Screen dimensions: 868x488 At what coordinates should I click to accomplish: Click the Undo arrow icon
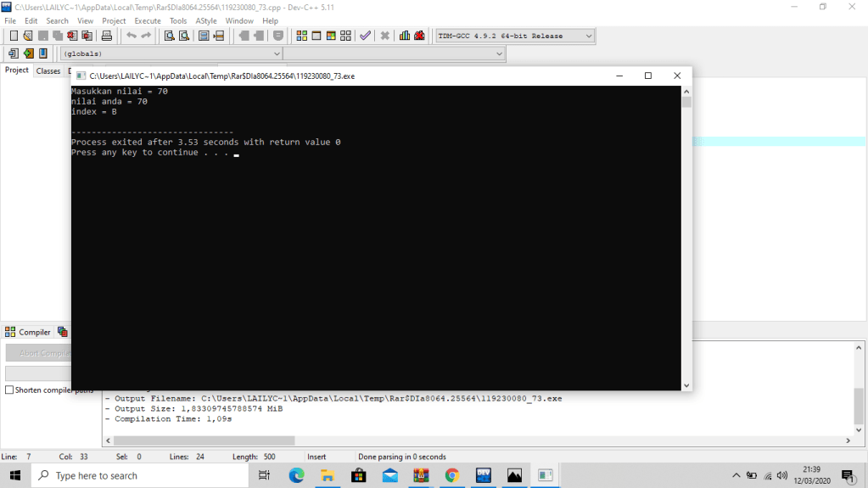(131, 36)
